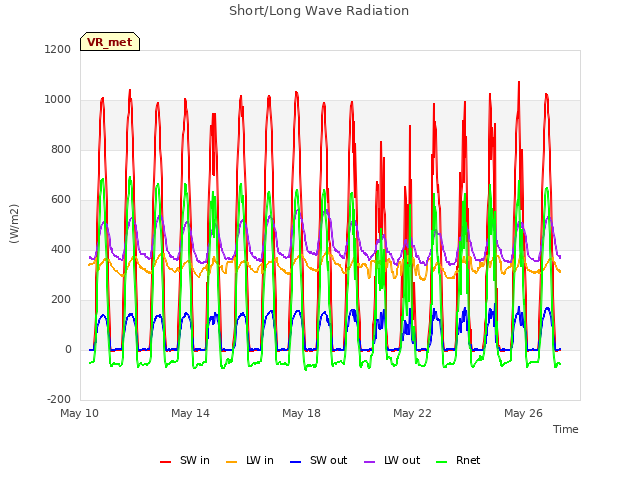The height and width of the screenshot is (480, 640).
Task: Toggle the LW in legend entry
Action: (250, 461)
